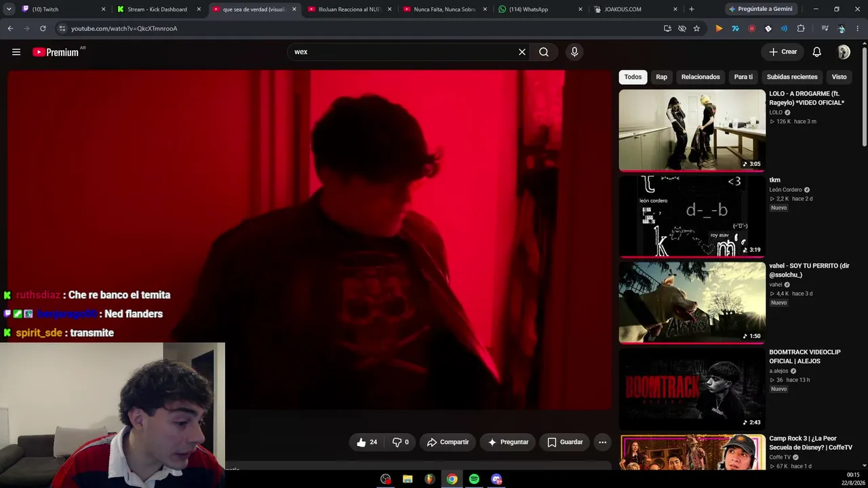Install app icon in address bar
Viewport: 868px width, 488px height.
pyautogui.click(x=668, y=28)
